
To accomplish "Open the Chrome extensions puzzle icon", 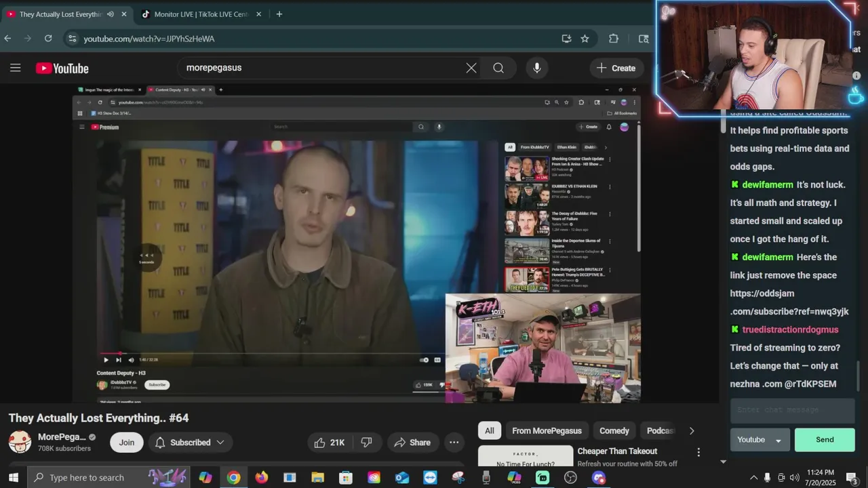I will coord(614,39).
